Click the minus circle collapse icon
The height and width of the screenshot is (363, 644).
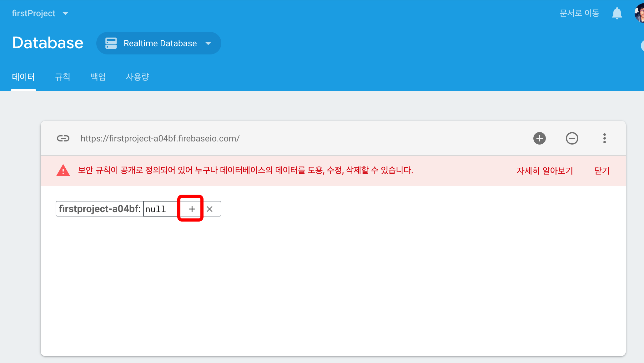pos(572,138)
